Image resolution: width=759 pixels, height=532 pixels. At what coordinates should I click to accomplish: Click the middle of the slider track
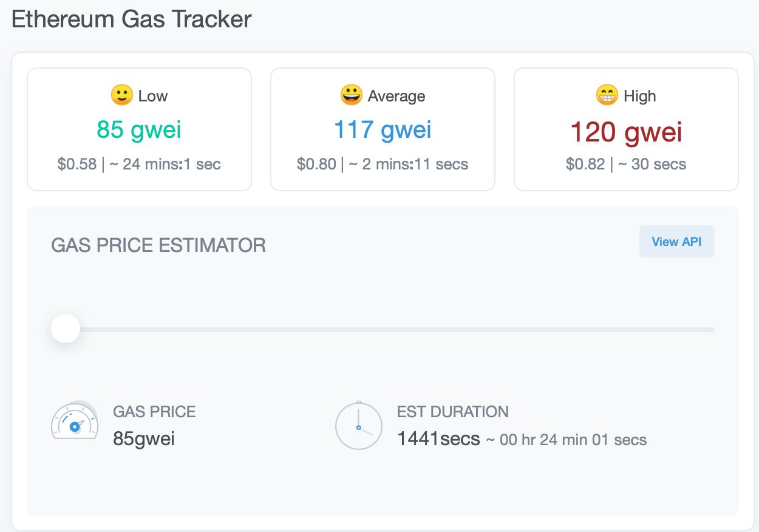389,330
